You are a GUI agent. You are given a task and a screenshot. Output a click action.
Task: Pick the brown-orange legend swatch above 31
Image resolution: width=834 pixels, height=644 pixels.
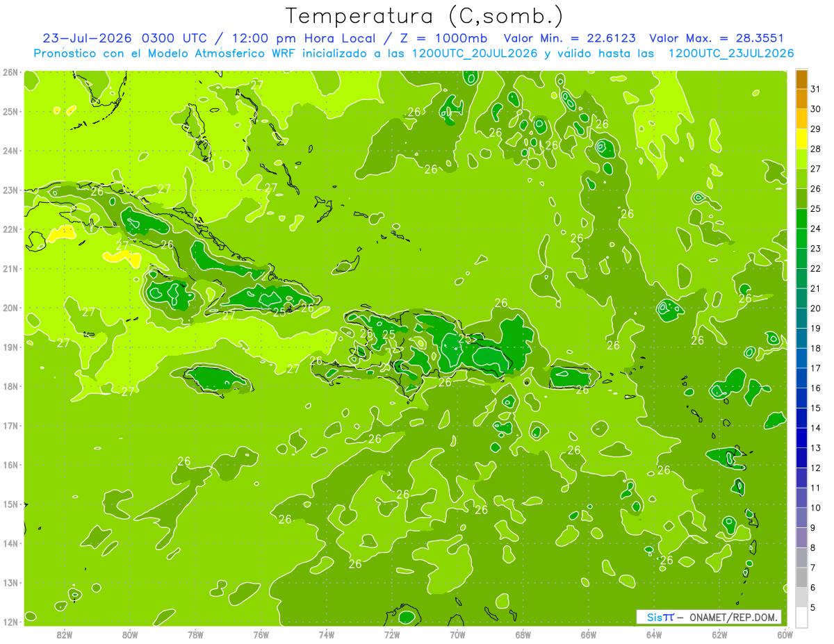click(801, 79)
